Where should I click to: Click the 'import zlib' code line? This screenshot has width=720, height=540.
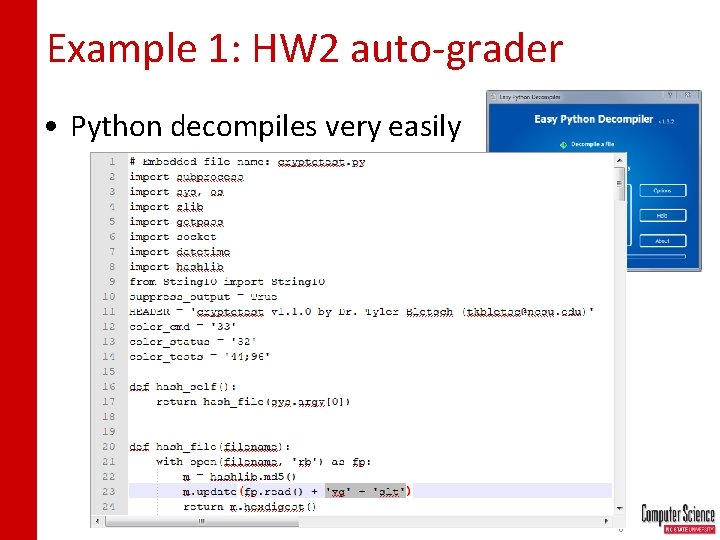(166, 207)
